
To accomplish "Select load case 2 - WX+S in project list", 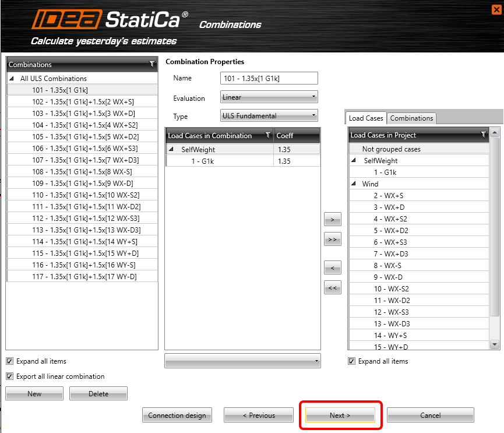I will coord(419,195).
